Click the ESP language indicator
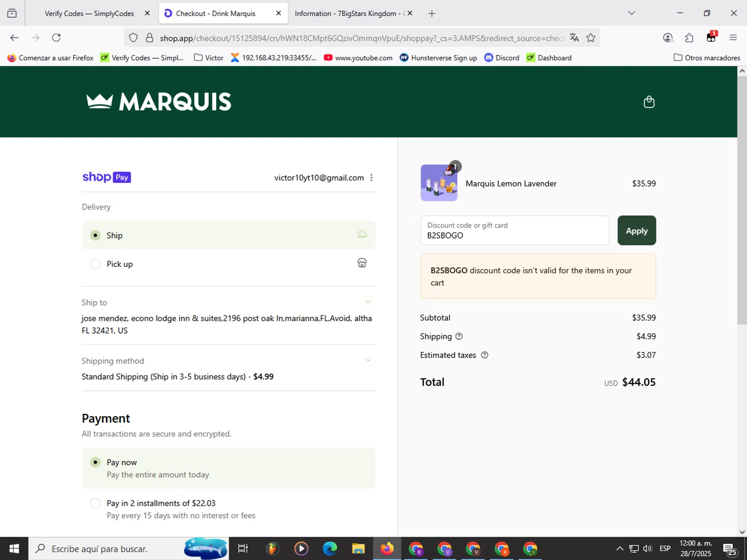Viewport: 747px width, 560px height. 665,549
